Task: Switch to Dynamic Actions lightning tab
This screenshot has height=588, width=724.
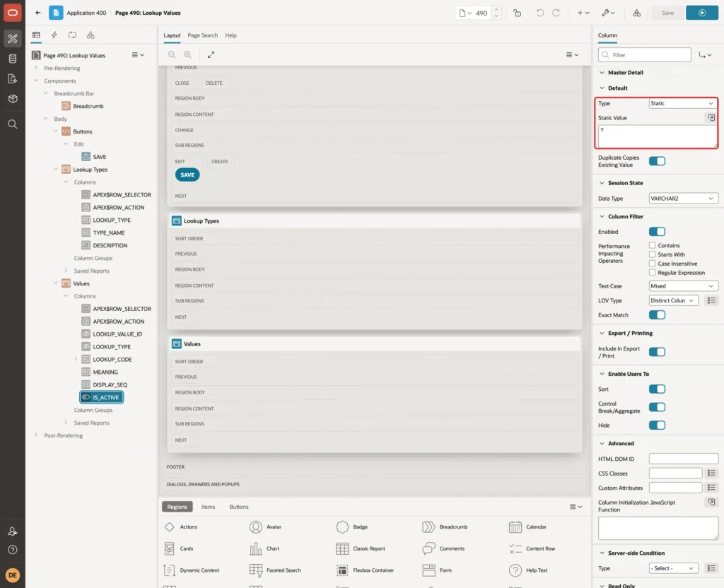Action: (54, 35)
